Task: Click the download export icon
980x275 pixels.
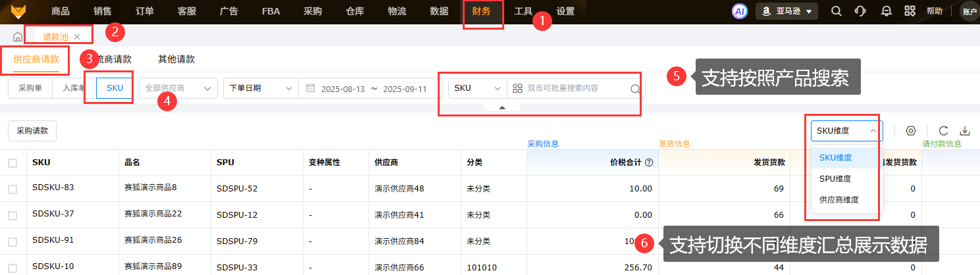Action: pyautogui.click(x=966, y=130)
